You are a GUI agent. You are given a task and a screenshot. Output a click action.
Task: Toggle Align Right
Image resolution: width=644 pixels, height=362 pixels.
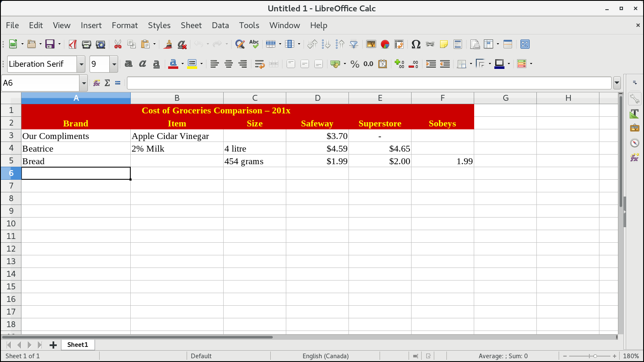coord(243,64)
